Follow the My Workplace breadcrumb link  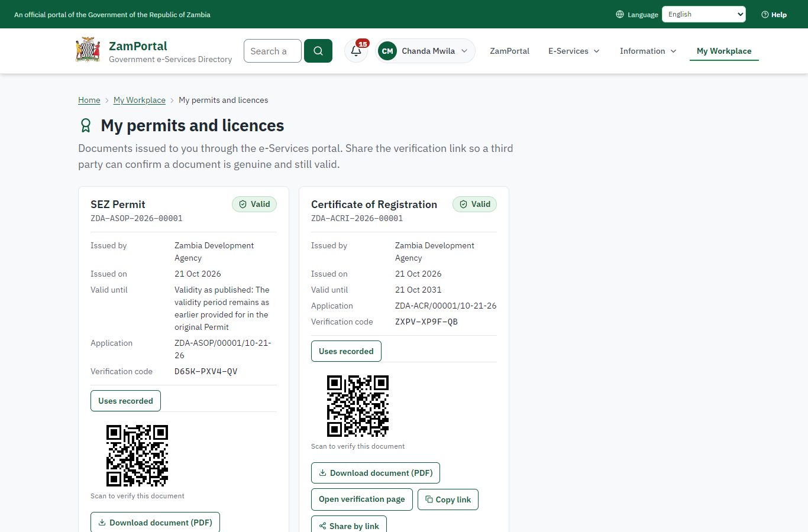pyautogui.click(x=140, y=100)
